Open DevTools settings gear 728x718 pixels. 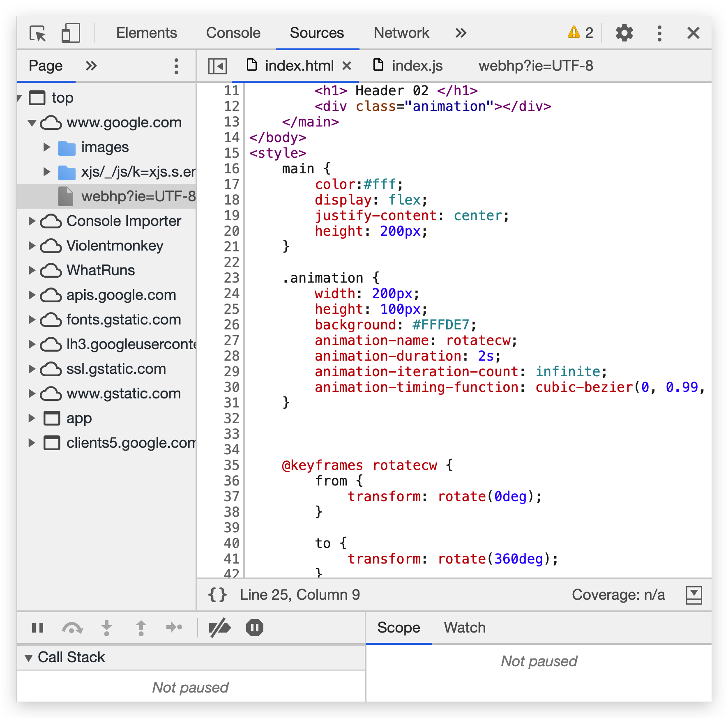tap(624, 33)
